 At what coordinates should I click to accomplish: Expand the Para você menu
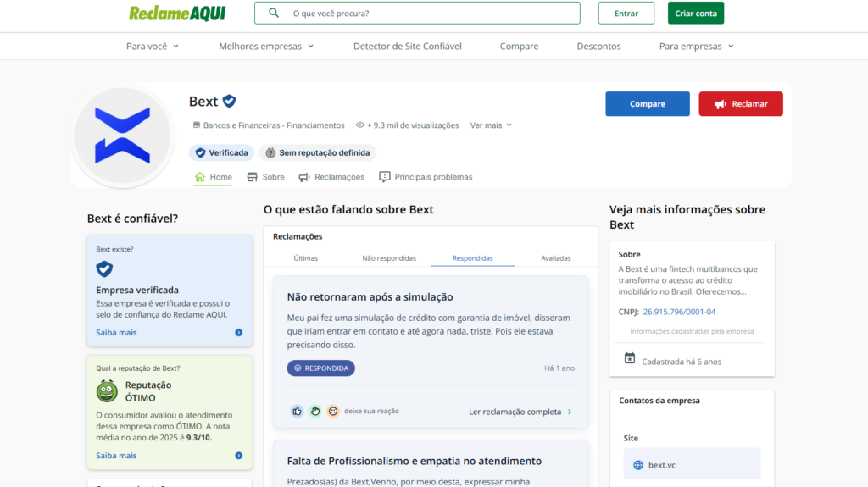tap(153, 47)
